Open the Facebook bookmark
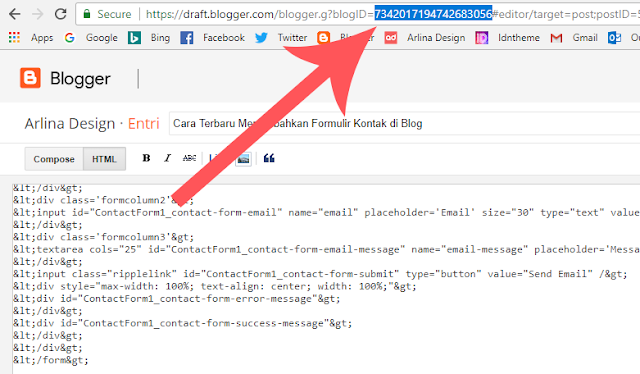640x374 pixels. tap(213, 38)
